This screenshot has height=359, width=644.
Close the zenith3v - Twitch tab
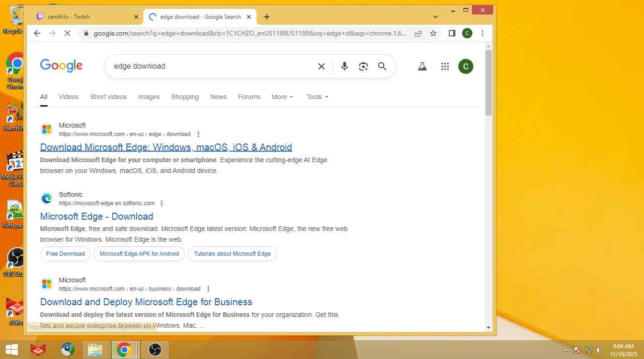(x=136, y=17)
